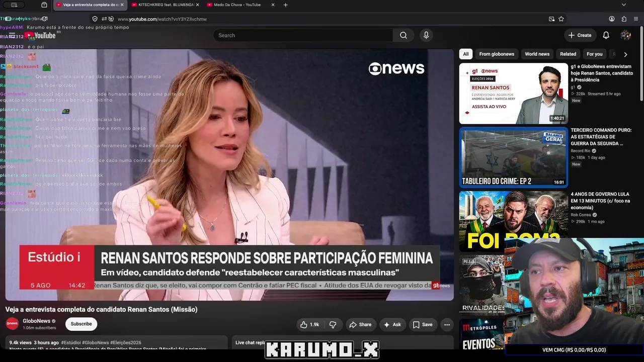This screenshot has width=644, height=362.
Task: Like the video with thumbs up
Action: tap(310, 325)
